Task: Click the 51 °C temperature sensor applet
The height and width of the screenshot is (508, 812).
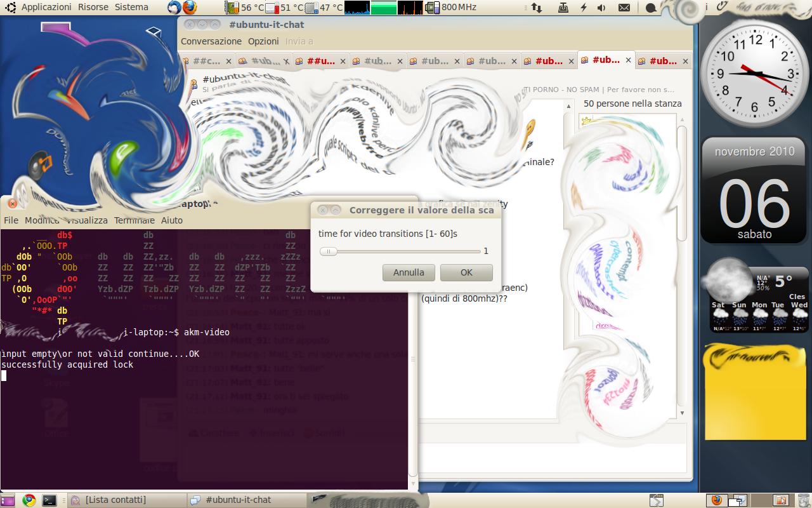Action: (x=285, y=8)
